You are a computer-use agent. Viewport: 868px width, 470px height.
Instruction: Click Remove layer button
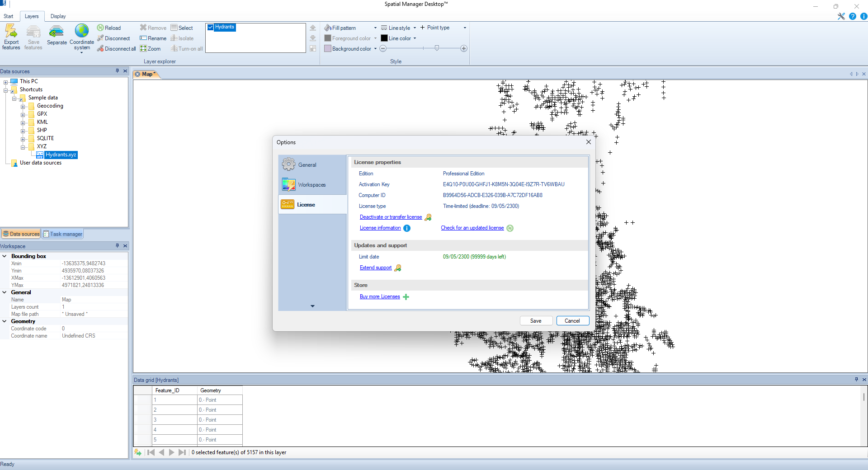pos(153,28)
